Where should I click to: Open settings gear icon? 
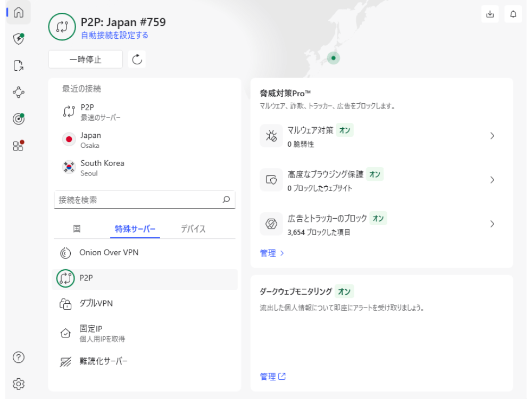tap(19, 384)
